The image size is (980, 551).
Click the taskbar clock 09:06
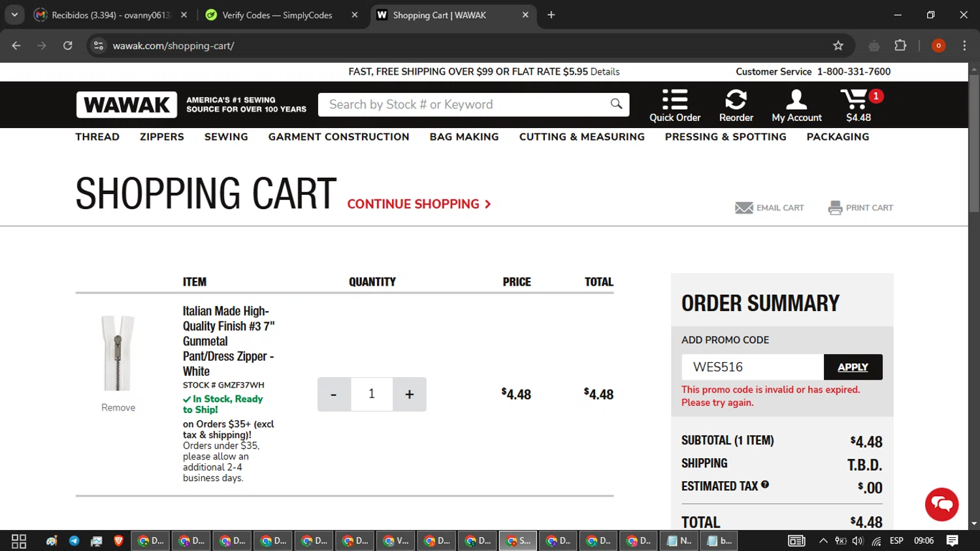(x=924, y=541)
